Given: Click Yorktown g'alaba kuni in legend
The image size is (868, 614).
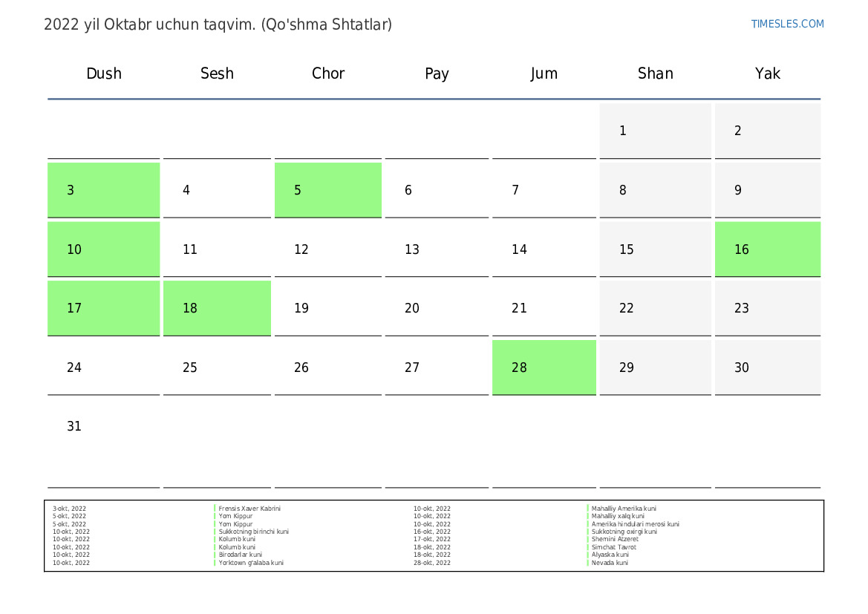Looking at the screenshot, I should (x=251, y=563).
